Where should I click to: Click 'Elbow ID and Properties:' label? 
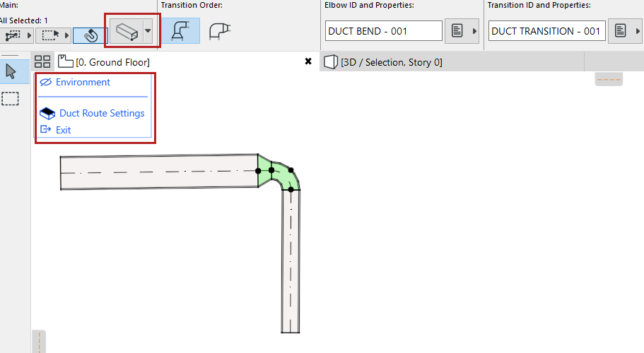(x=369, y=6)
